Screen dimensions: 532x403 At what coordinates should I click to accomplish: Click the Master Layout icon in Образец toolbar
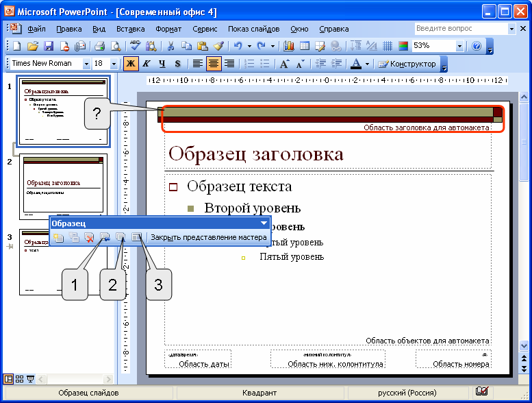(x=136, y=237)
